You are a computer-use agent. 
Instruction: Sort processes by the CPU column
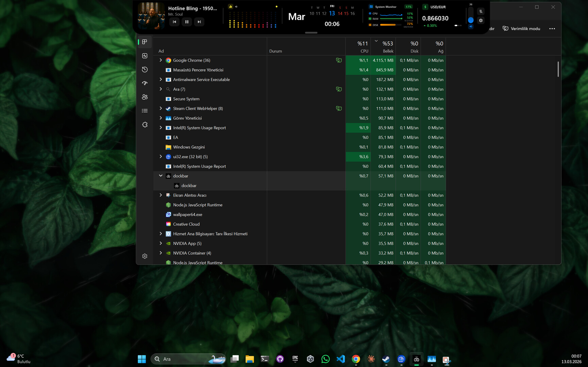click(x=363, y=47)
